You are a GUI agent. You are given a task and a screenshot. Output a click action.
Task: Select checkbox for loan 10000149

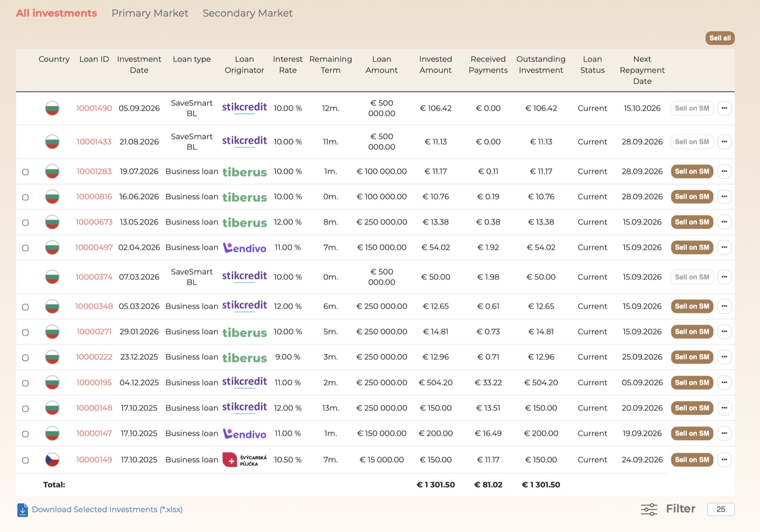pos(26,460)
